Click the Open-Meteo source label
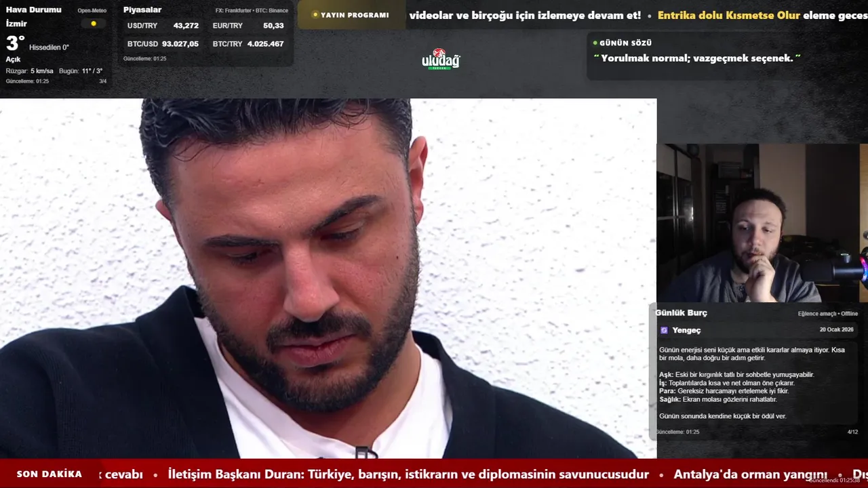 pyautogui.click(x=92, y=11)
